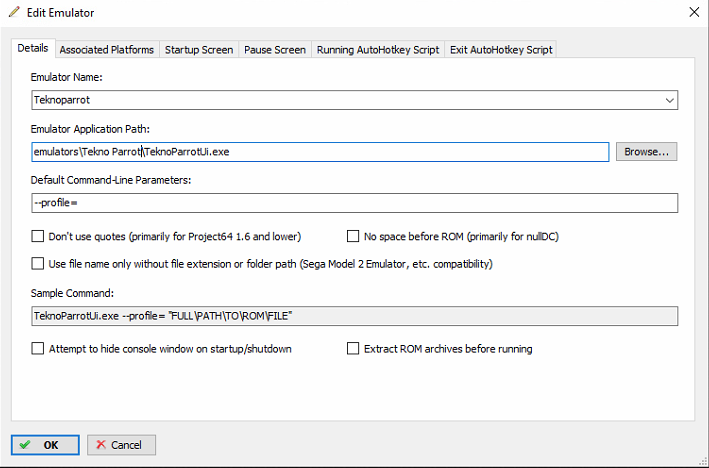Enable Don't use quotes checkbox
This screenshot has width=709, height=468.
(38, 236)
